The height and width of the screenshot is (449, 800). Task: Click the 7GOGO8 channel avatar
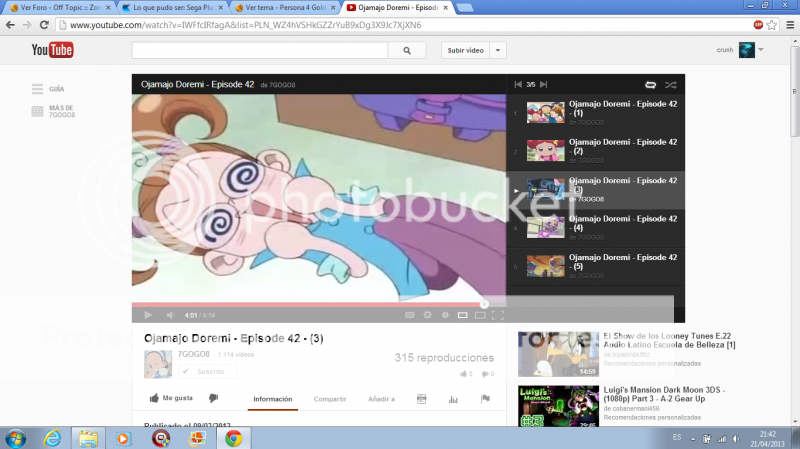tap(158, 364)
